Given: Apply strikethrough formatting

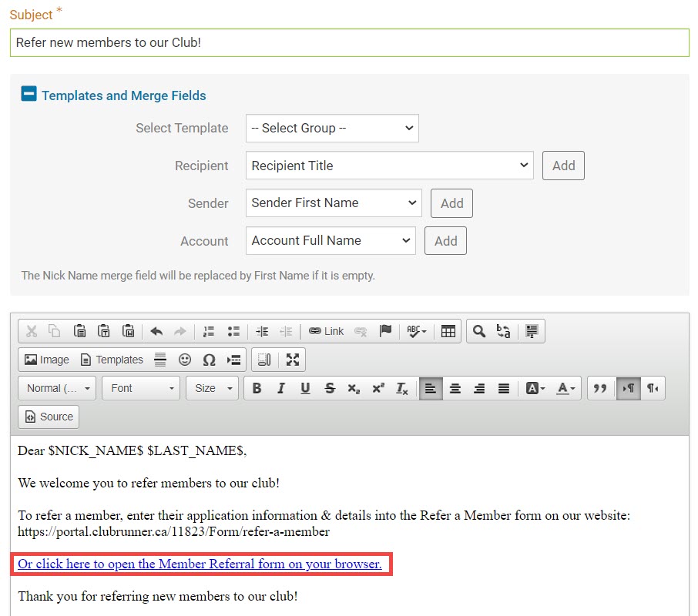Looking at the screenshot, I should tap(330, 389).
